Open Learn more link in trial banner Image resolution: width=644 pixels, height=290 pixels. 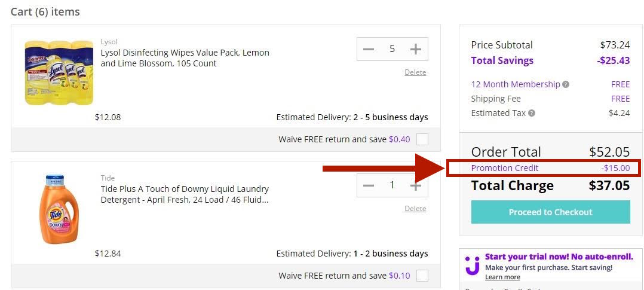pos(502,277)
